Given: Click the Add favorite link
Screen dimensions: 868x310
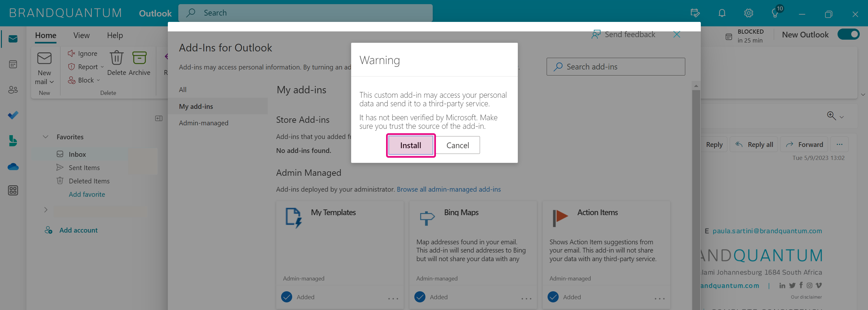Looking at the screenshot, I should click(87, 194).
